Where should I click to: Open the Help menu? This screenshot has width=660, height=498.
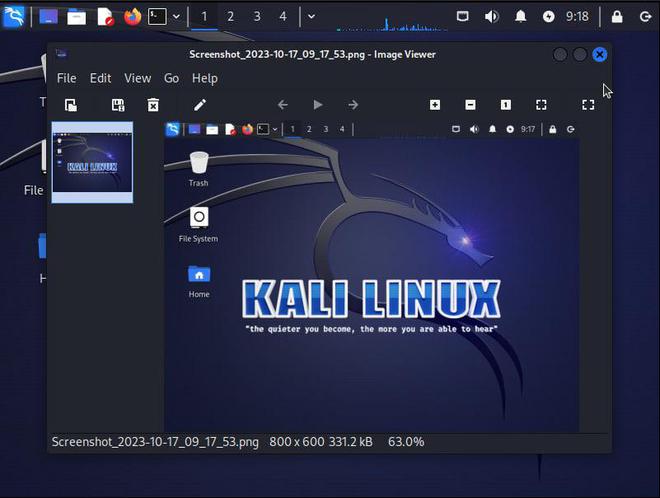pyautogui.click(x=205, y=78)
